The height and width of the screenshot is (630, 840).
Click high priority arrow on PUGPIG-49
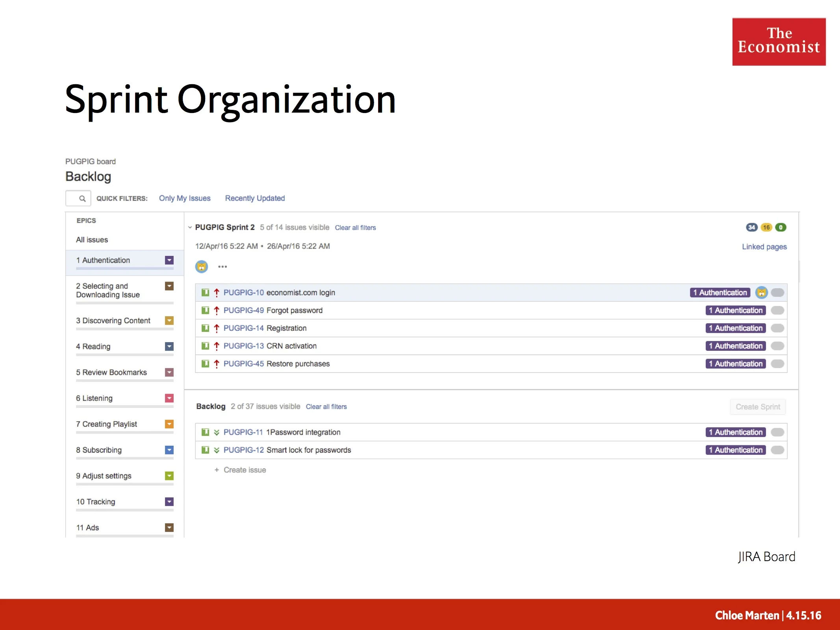tap(217, 310)
